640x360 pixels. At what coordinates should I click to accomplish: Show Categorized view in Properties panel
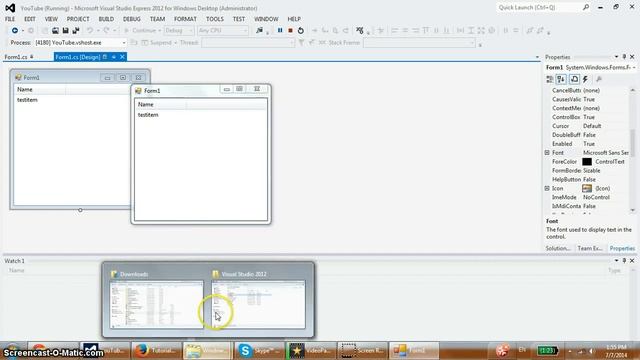550,79
